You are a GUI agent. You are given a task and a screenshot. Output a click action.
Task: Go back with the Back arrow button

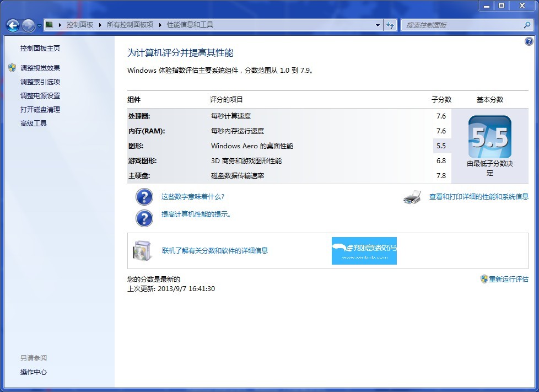point(13,25)
